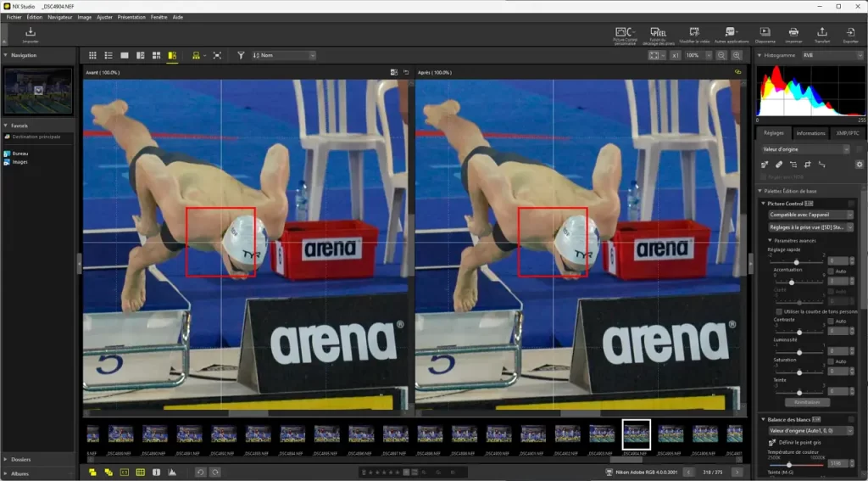This screenshot has height=481, width=868.
Task: Click the Imprimer printer icon
Action: point(793,34)
